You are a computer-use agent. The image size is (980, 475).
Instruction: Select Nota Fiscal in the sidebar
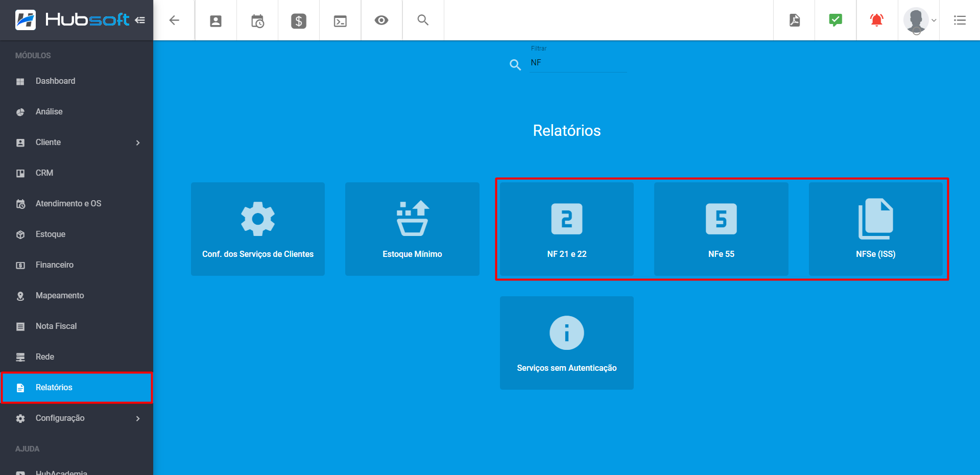tap(77, 326)
